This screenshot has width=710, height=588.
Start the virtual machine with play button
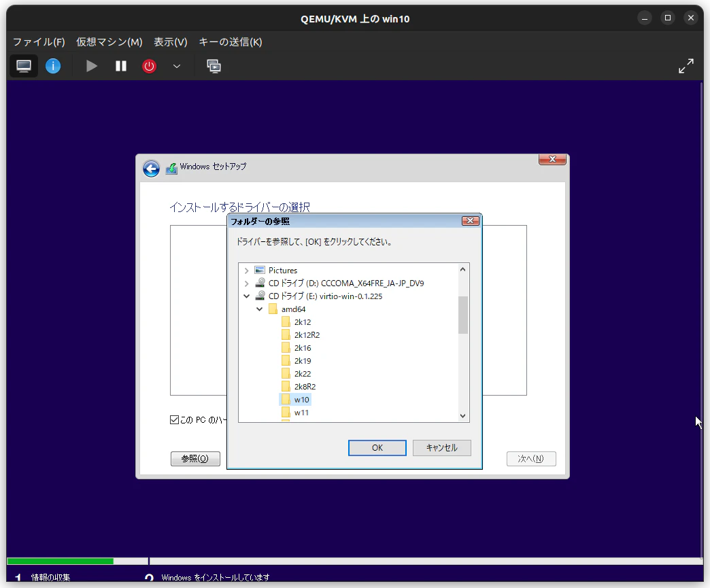91,66
